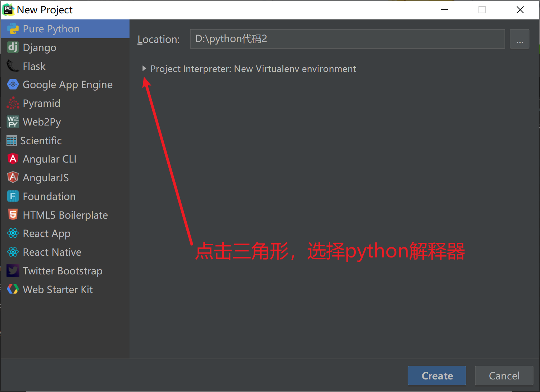Screen dimensions: 540x392
Task: Select HTML5 Boilerplate project type
Action: (65, 215)
